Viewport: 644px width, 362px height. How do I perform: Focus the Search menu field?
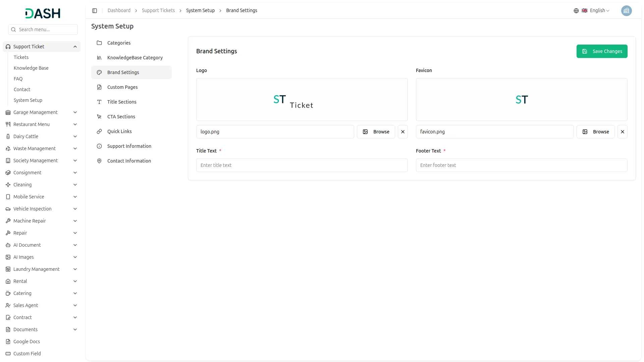(46, 29)
